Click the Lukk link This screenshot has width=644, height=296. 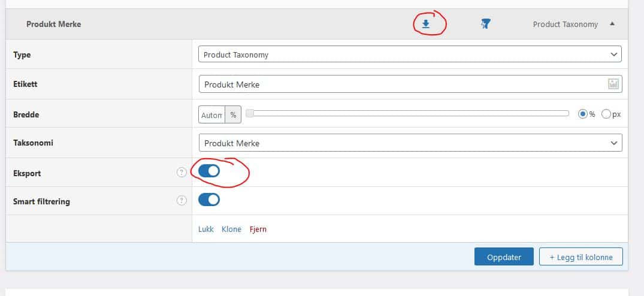pos(206,229)
